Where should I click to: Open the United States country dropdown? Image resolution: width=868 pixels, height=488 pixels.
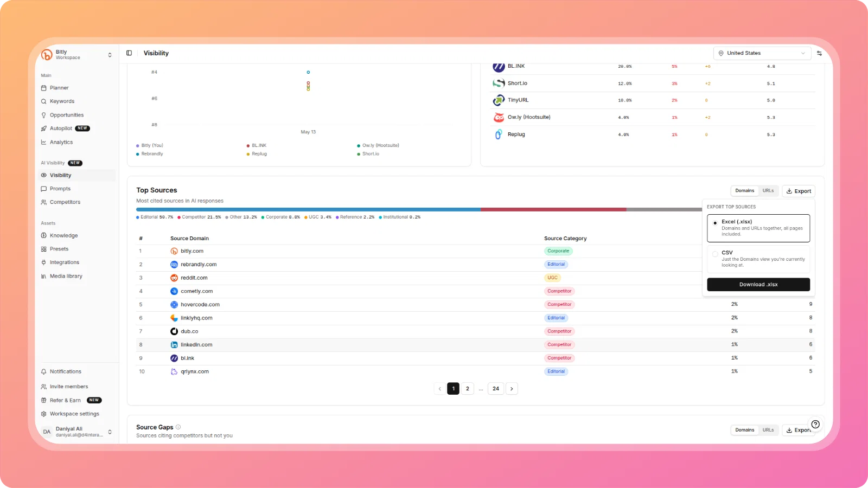pyautogui.click(x=762, y=53)
